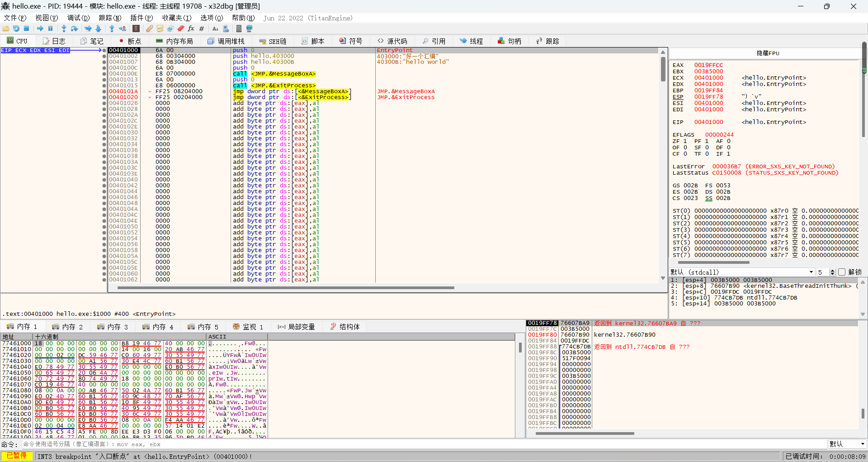This screenshot has height=462, width=868.
Task: Switch to the SEH链 tab
Action: (x=273, y=41)
